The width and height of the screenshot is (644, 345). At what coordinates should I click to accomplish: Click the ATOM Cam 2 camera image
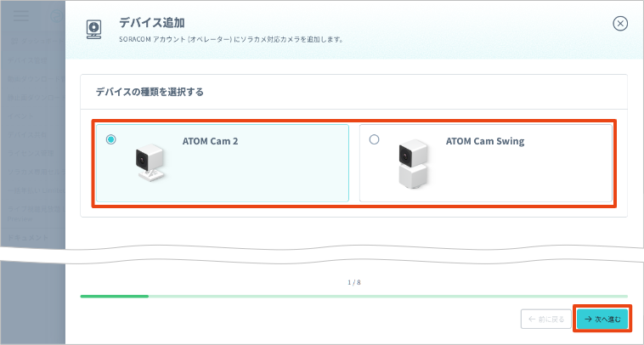[x=150, y=162]
